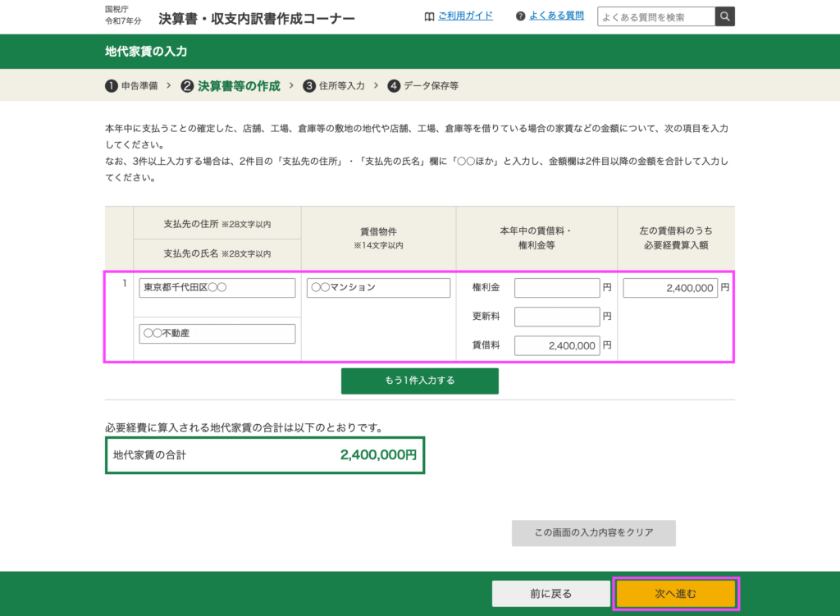Click the 必要経費算入額 amount field
The height and width of the screenshot is (616, 840).
(670, 288)
